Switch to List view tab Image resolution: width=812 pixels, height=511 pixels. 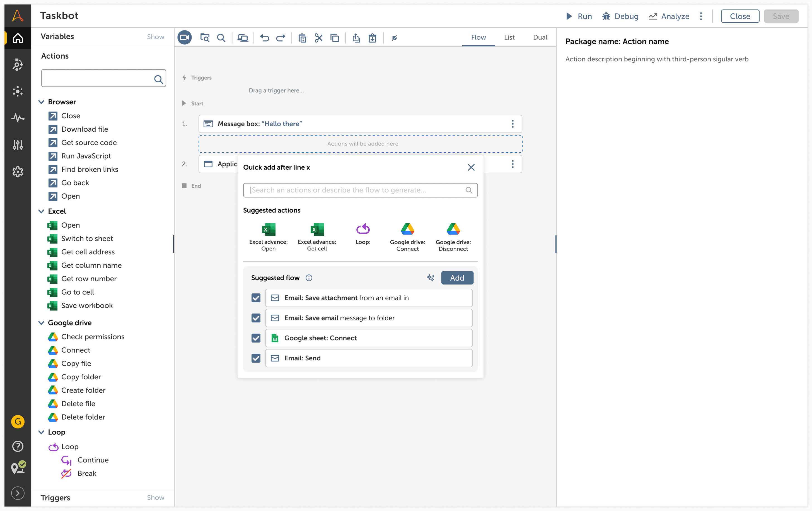coord(509,37)
